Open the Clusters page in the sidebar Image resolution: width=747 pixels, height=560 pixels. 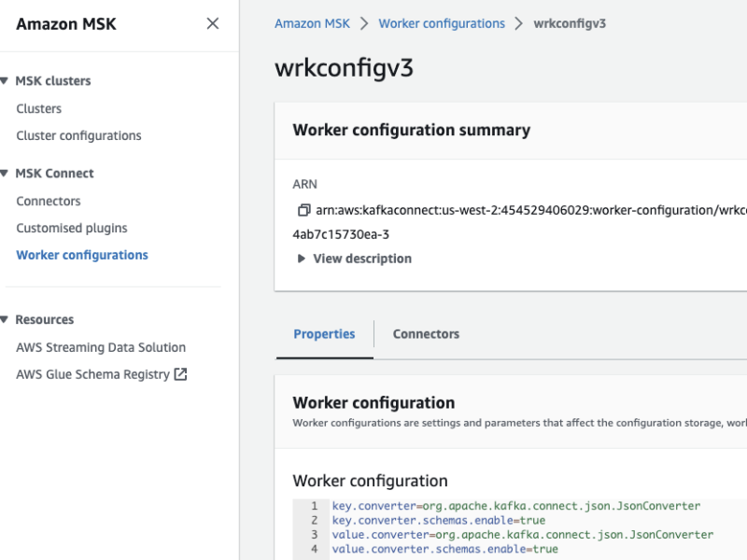(38, 108)
